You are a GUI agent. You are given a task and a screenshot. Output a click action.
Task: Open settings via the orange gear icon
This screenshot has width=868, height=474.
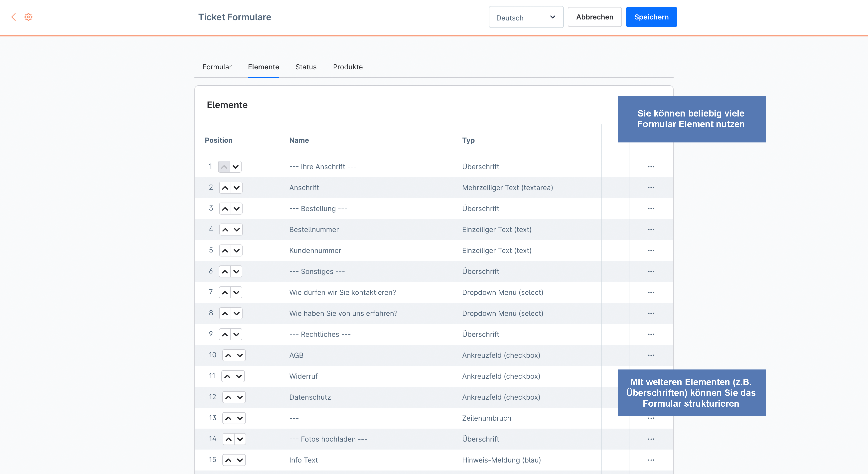click(x=29, y=17)
